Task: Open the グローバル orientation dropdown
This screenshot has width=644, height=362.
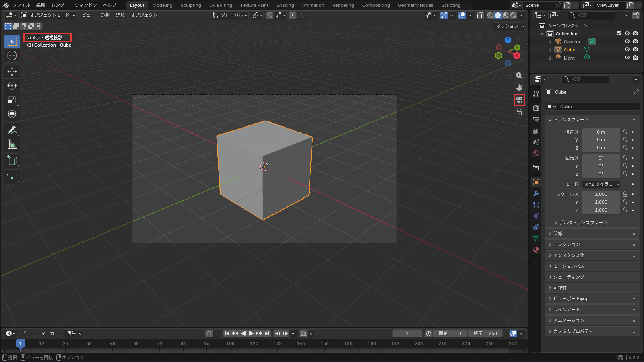Action: click(230, 15)
